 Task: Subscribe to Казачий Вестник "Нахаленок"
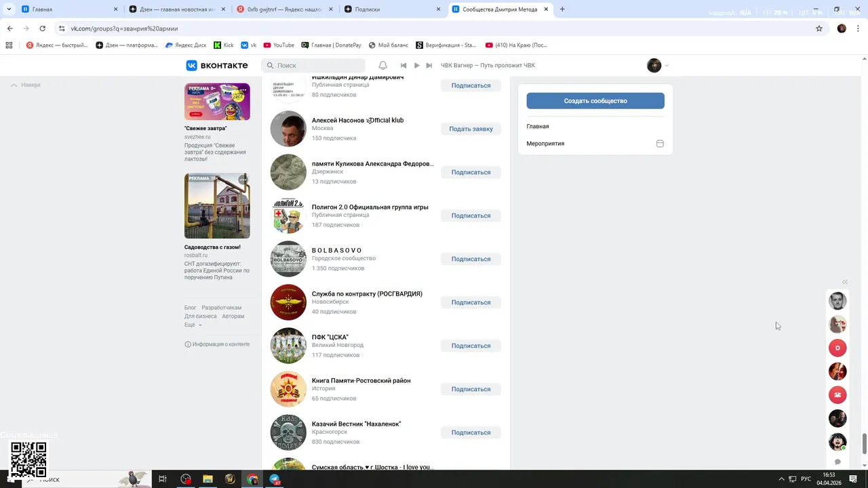471,432
